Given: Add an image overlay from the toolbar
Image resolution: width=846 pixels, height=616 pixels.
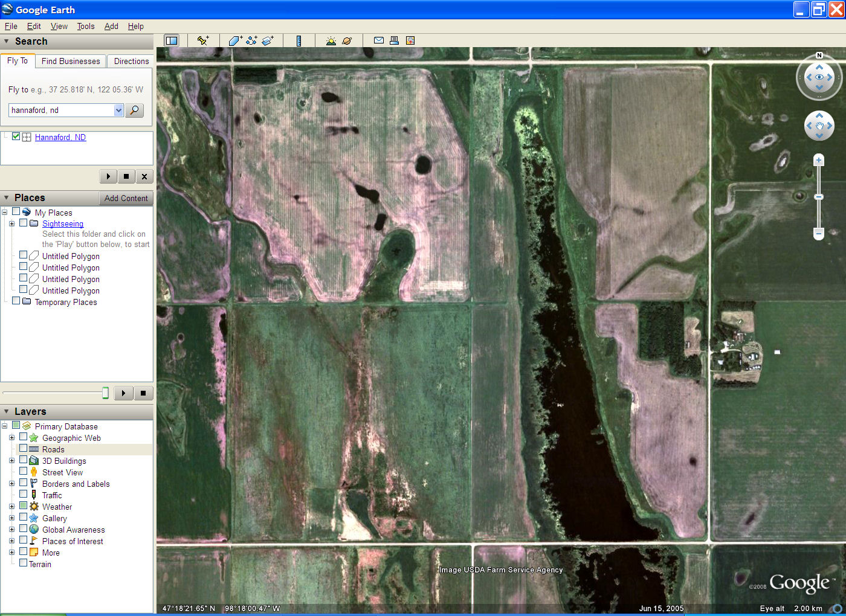Looking at the screenshot, I should click(268, 40).
